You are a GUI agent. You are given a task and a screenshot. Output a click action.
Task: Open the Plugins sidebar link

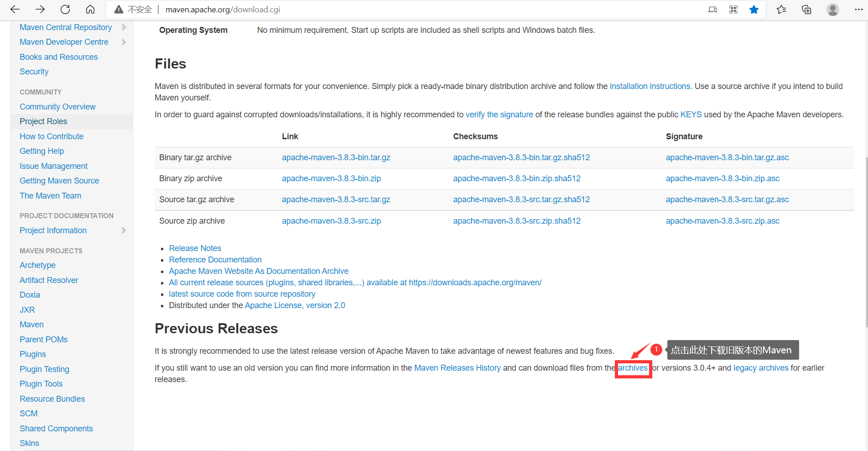click(32, 354)
